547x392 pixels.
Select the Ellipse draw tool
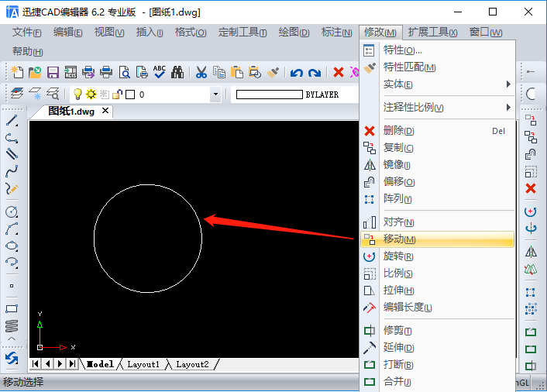[x=12, y=246]
